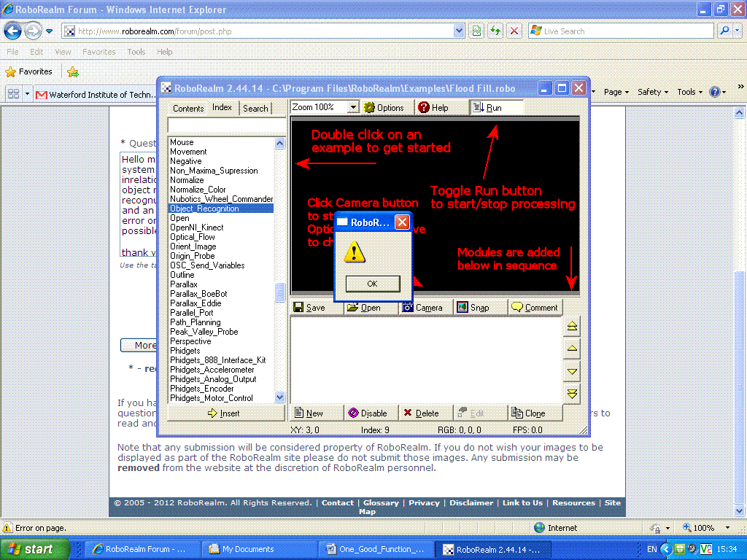Select Optical_Flow in the module list

click(x=193, y=237)
